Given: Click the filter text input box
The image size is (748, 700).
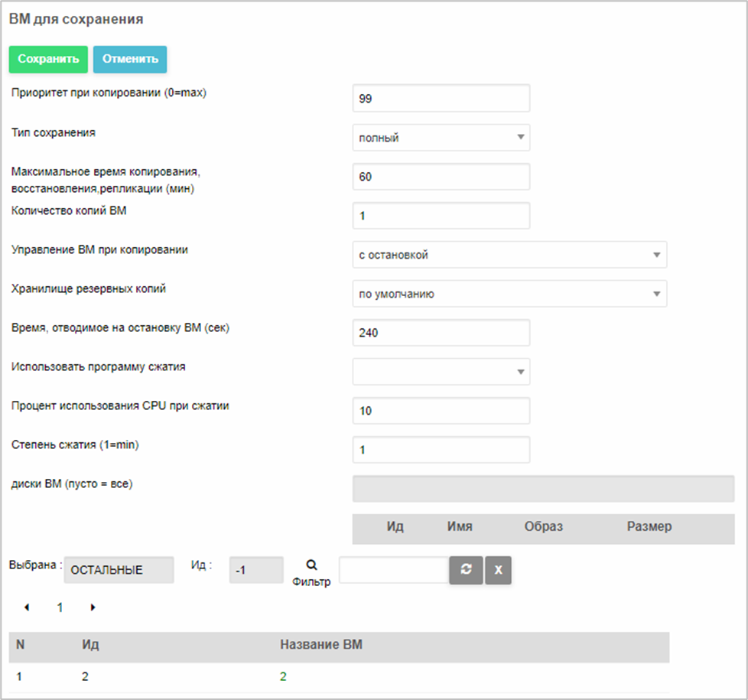Looking at the screenshot, I should point(394,570).
